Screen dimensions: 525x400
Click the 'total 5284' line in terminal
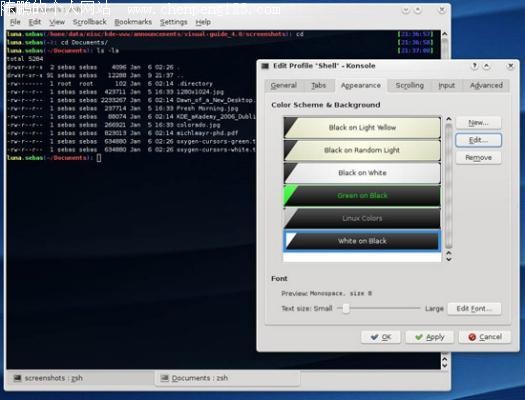(25, 59)
